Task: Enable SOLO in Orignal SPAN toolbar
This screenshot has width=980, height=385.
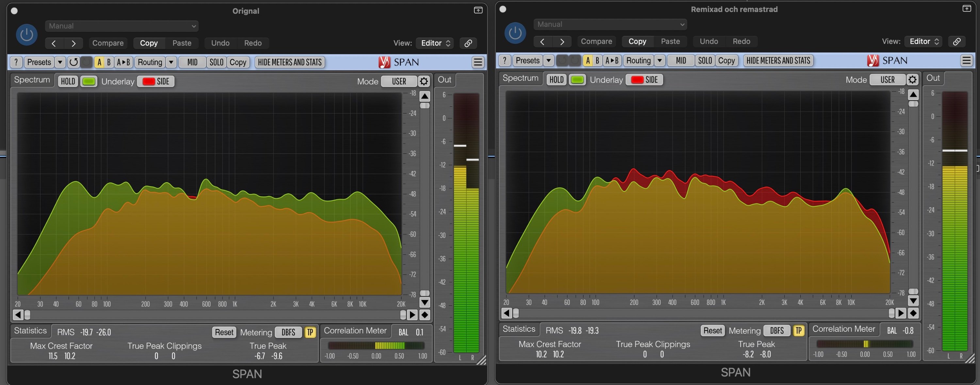Action: [217, 62]
